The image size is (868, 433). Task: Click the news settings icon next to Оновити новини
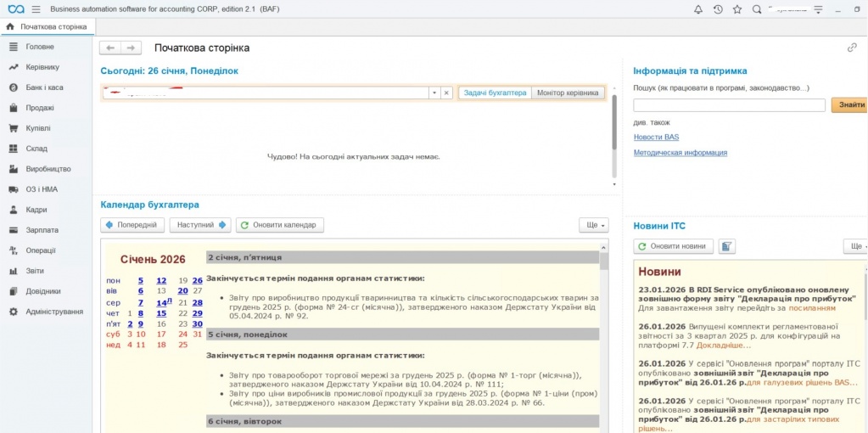tap(727, 246)
